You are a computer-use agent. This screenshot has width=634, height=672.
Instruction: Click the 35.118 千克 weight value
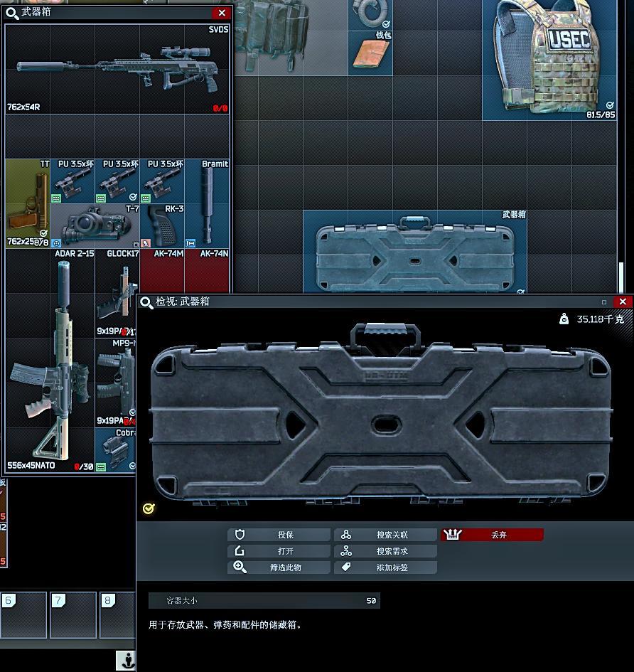pos(600,319)
